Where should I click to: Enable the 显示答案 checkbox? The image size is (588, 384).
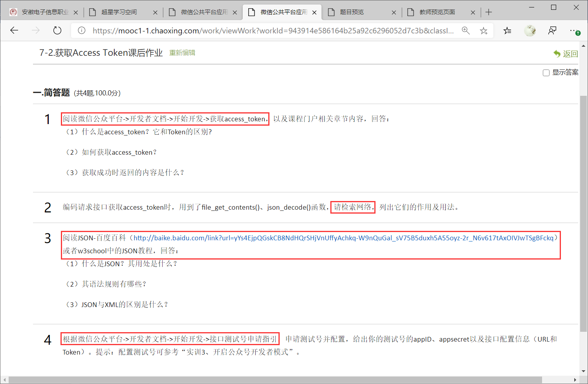546,73
